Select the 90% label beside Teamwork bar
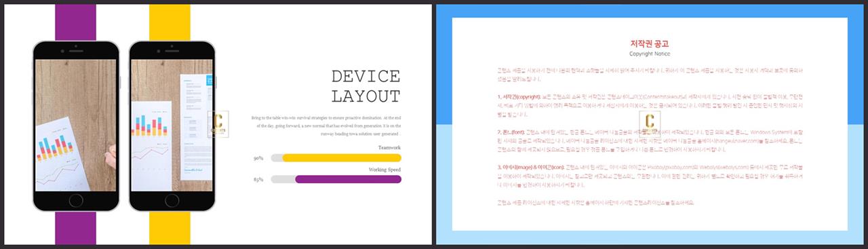 [258, 159]
